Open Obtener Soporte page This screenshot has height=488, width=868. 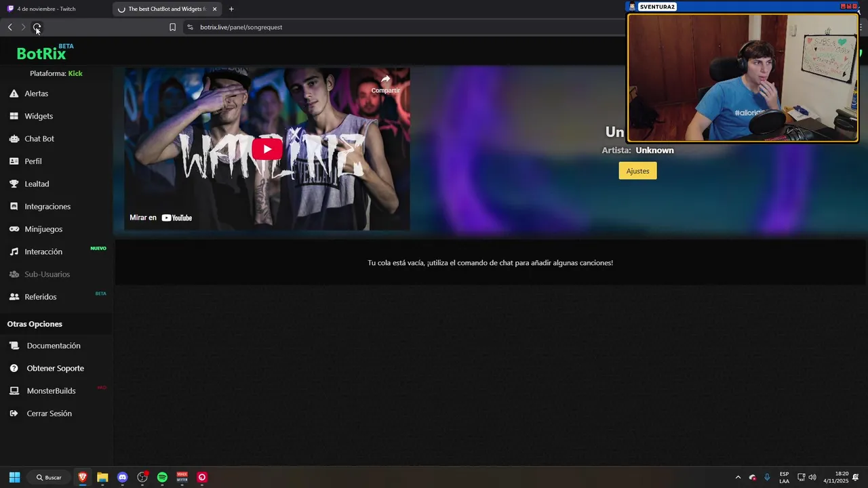click(56, 368)
